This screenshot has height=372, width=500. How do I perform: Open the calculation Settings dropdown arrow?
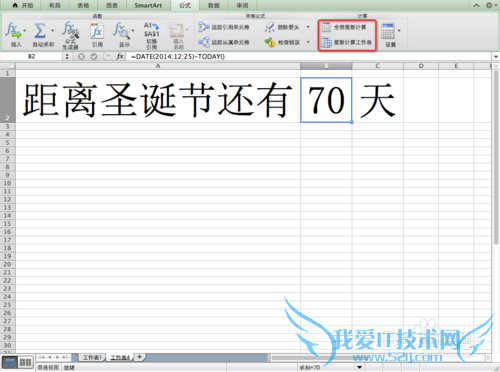tap(399, 31)
